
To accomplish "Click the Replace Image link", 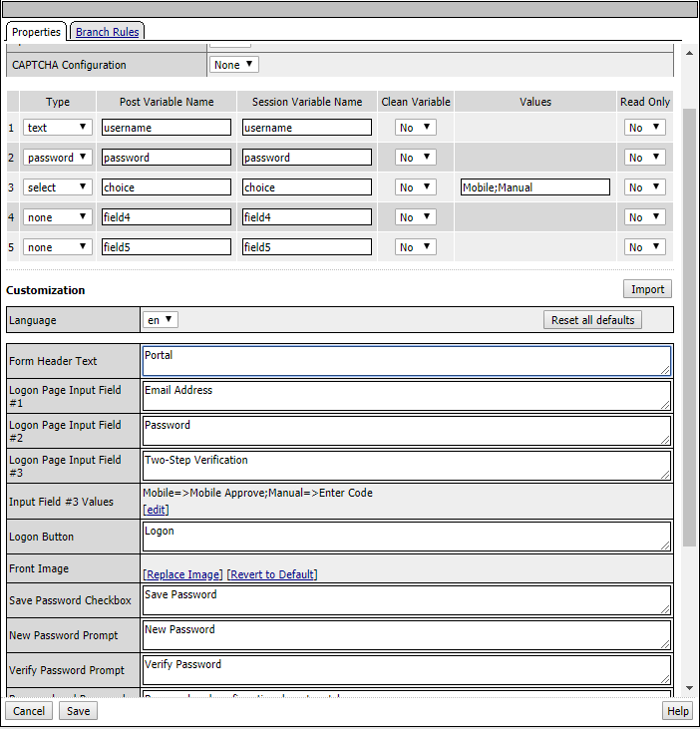I will point(182,574).
